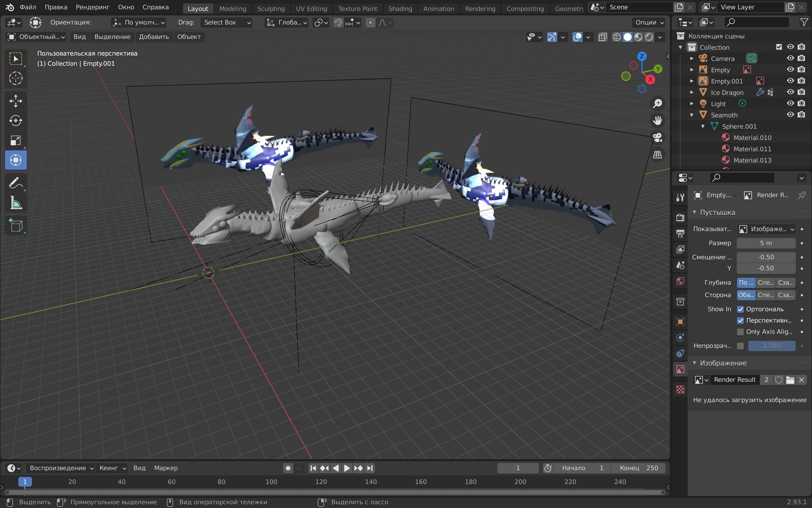This screenshot has width=812, height=508.
Task: Switch to the UV Editing workspace tab
Action: pos(311,9)
